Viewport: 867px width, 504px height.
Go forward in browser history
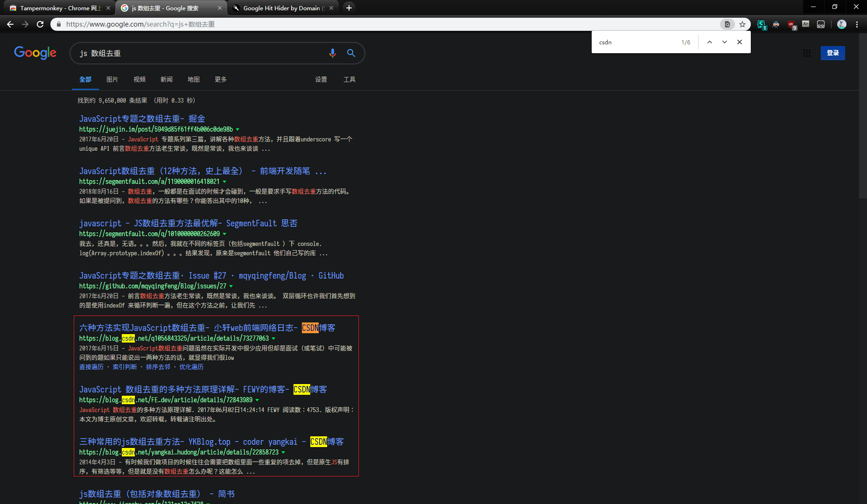[x=25, y=24]
